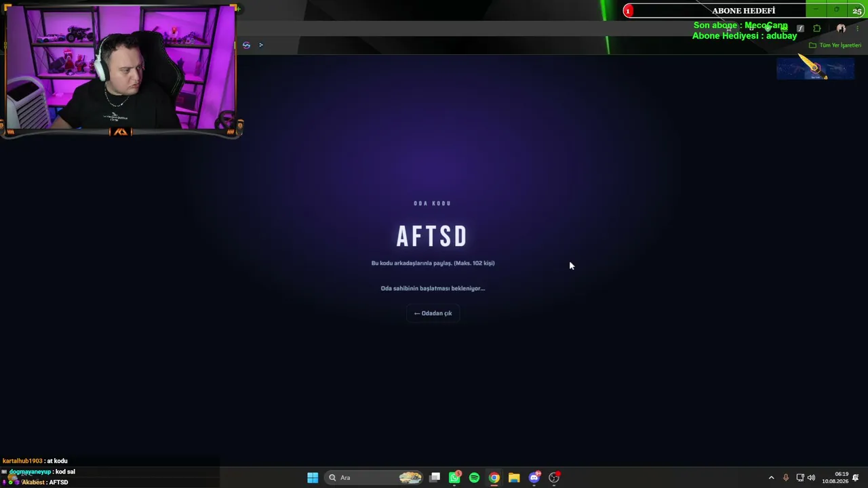Click the 'Odadan çık' leave room button
868x488 pixels.
(433, 313)
